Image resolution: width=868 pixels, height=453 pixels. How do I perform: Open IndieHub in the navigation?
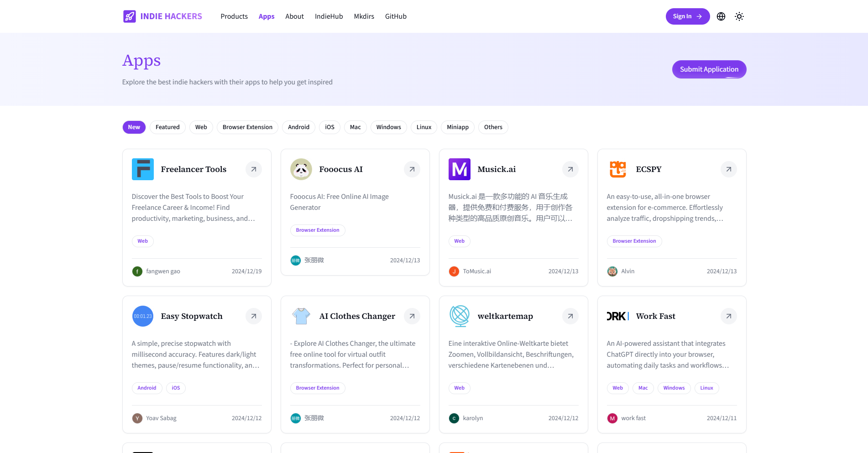point(329,16)
